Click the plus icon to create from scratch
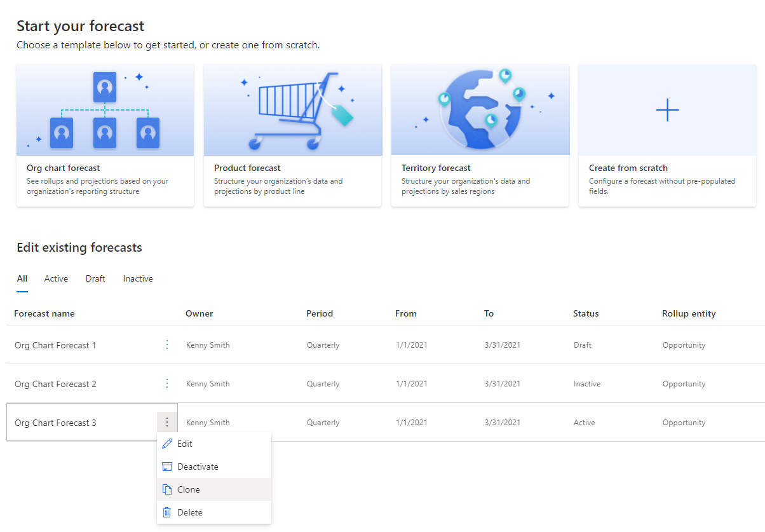765x532 pixels. tap(667, 110)
